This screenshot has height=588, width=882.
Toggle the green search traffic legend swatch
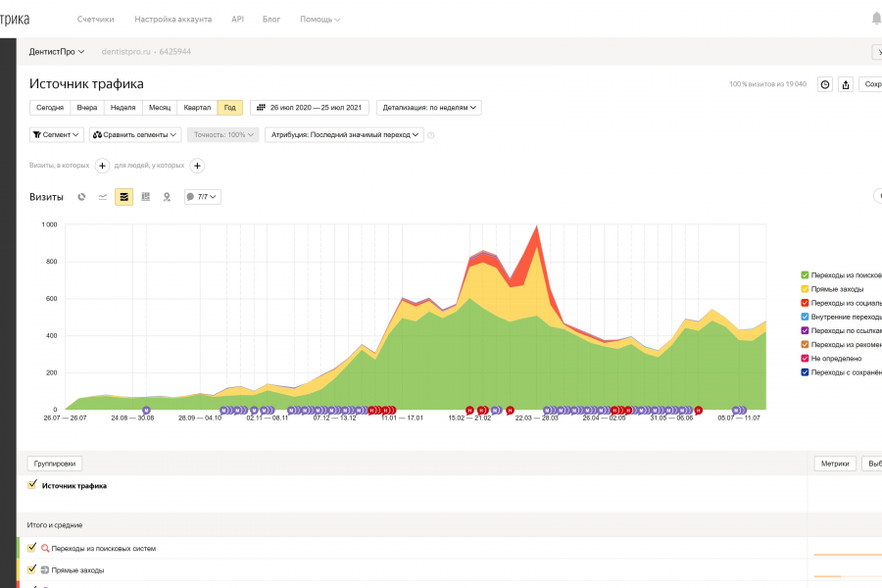[805, 275]
